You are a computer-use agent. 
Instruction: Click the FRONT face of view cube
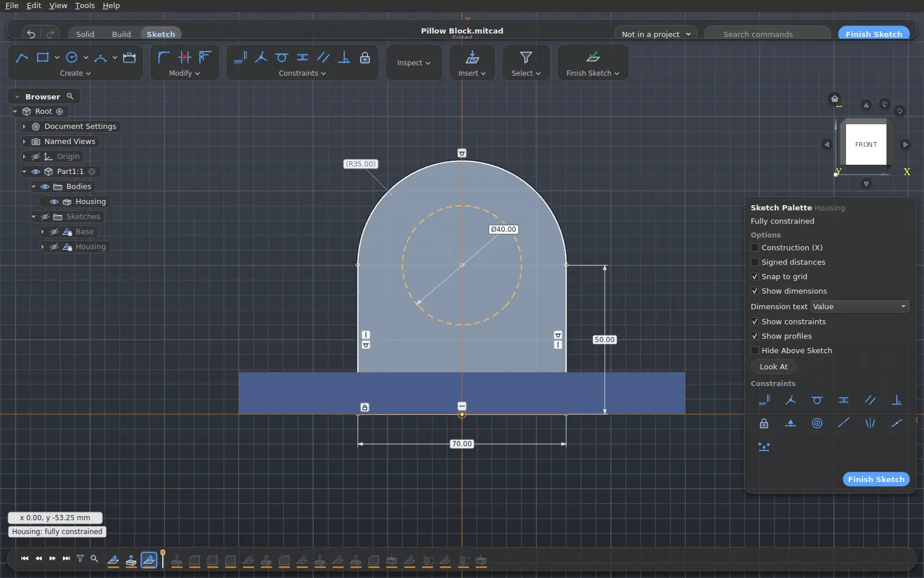coord(866,144)
